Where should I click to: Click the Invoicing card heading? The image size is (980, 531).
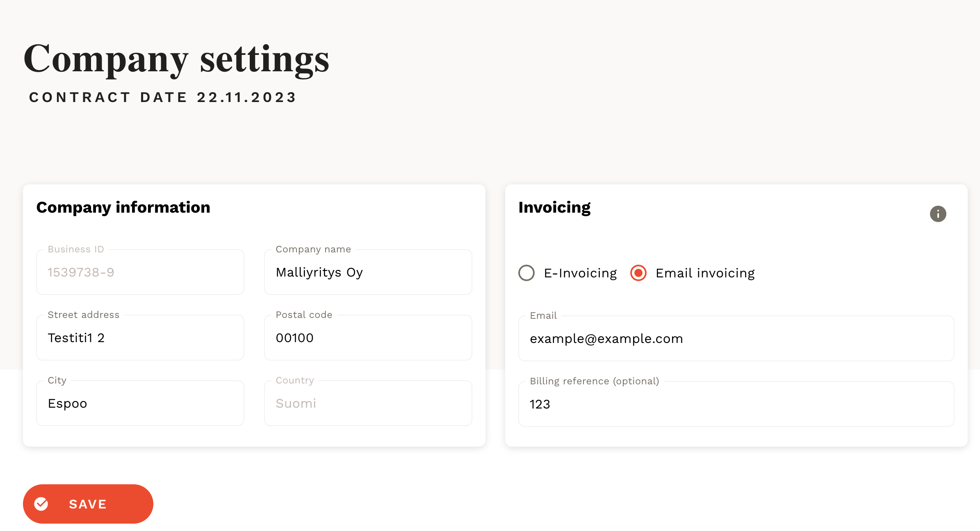[554, 208]
